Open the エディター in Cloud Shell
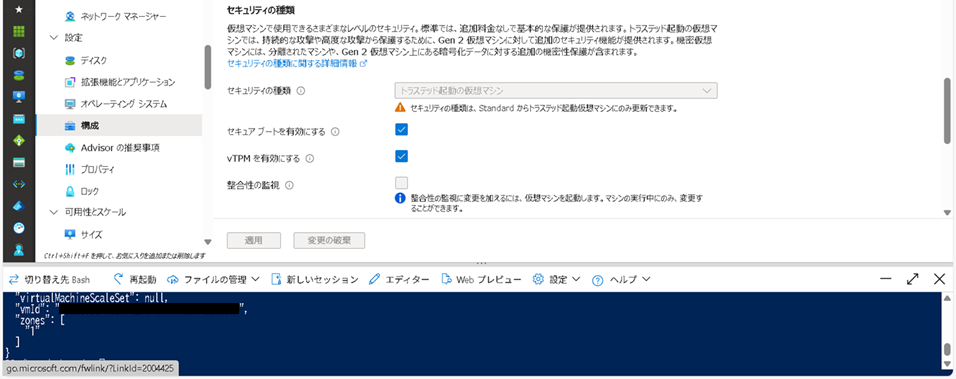 399,280
